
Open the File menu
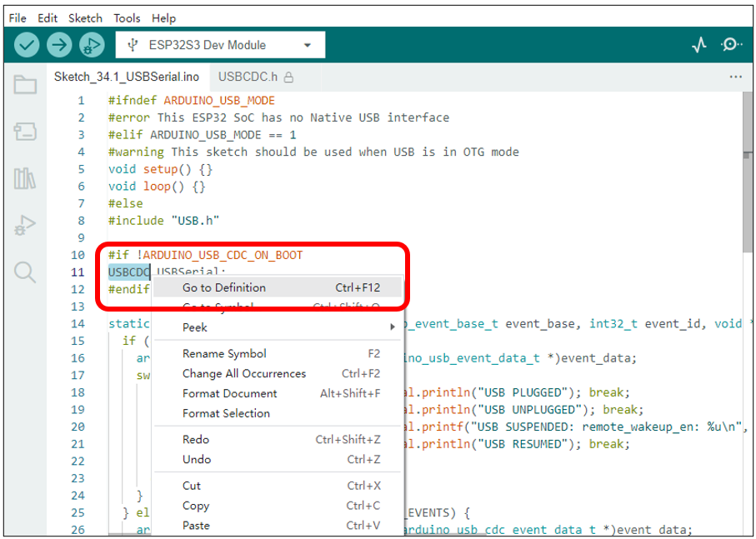click(18, 18)
